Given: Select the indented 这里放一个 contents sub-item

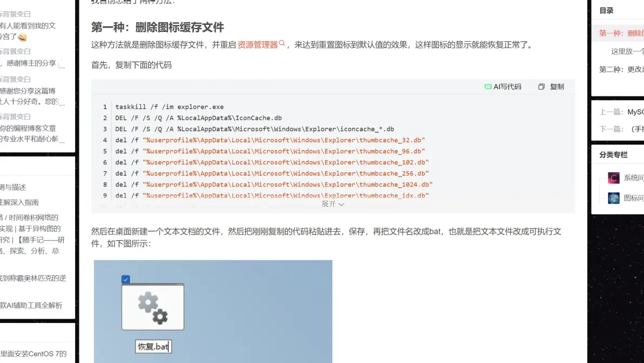Looking at the screenshot, I should 627,51.
